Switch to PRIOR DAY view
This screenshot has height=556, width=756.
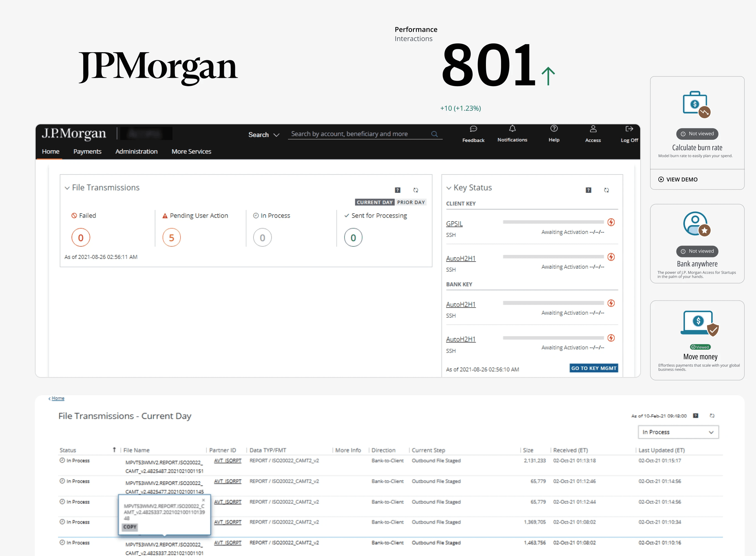coord(410,202)
